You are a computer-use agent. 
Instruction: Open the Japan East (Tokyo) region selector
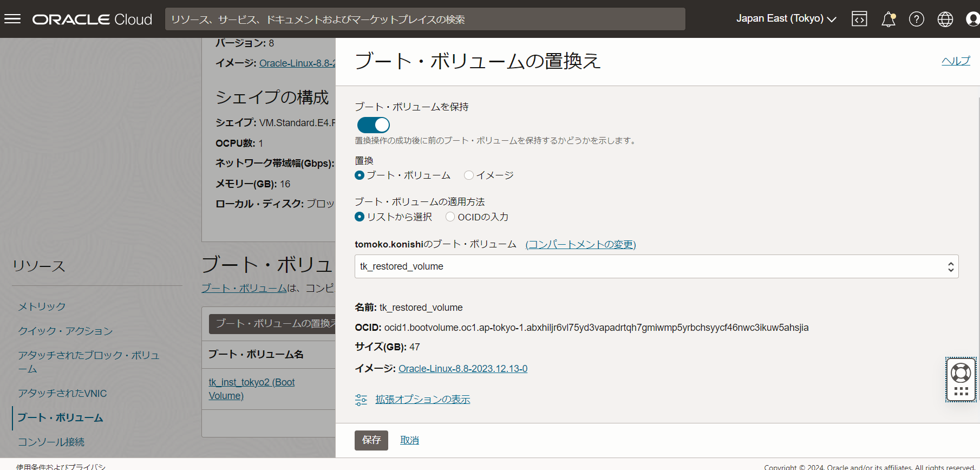786,19
